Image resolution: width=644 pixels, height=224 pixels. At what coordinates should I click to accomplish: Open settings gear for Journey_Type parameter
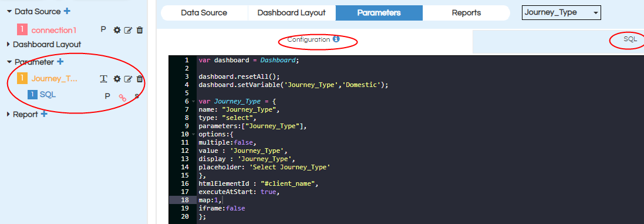pos(117,79)
